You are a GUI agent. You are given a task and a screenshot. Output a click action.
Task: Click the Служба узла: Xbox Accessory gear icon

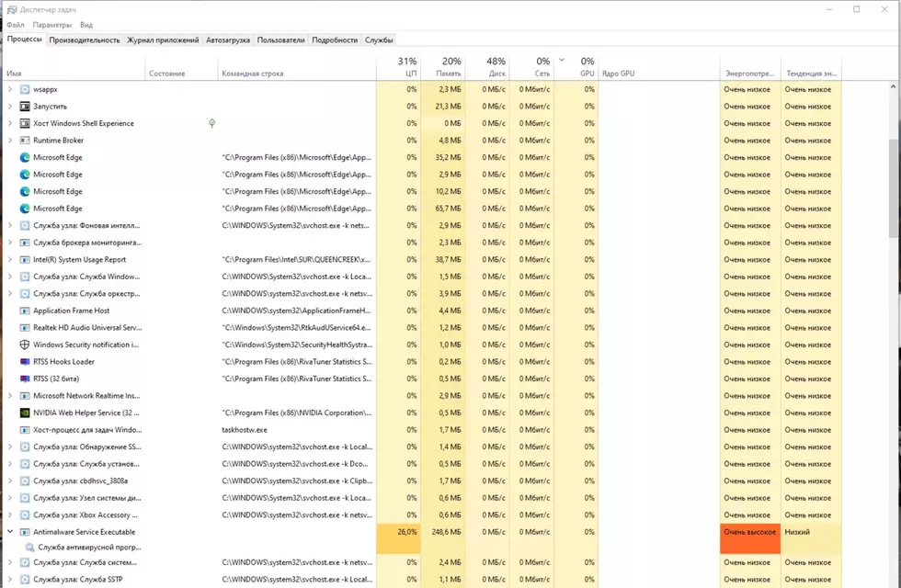25,515
